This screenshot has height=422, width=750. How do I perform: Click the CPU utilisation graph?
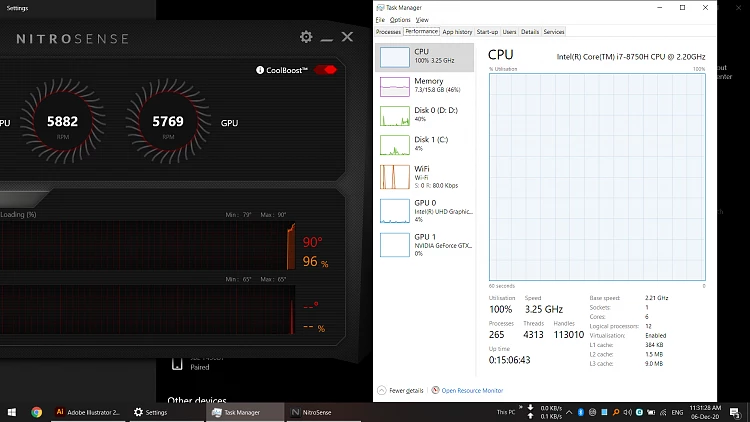tap(597, 177)
